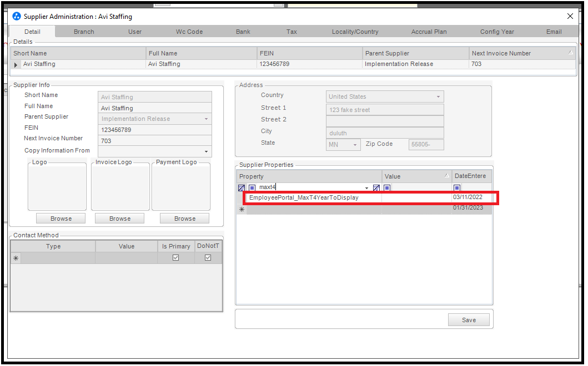Click the Supplier Administration window app icon
The width and height of the screenshot is (588, 366).
click(x=17, y=16)
